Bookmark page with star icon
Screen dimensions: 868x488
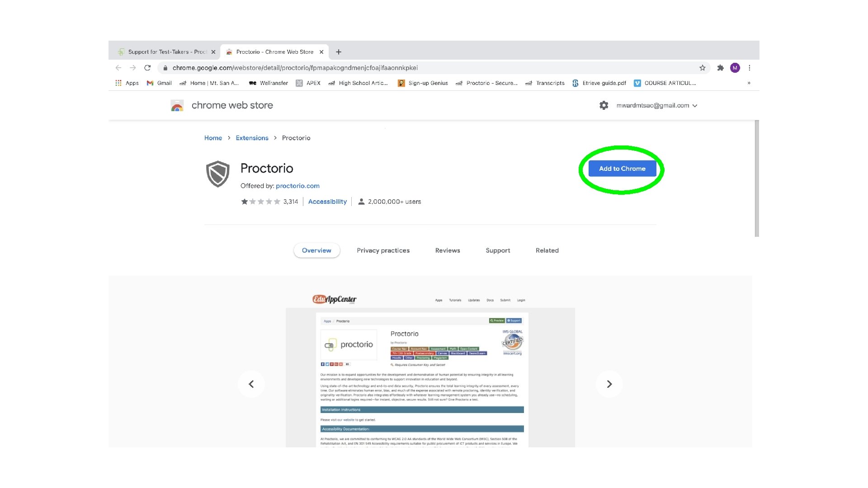702,68
